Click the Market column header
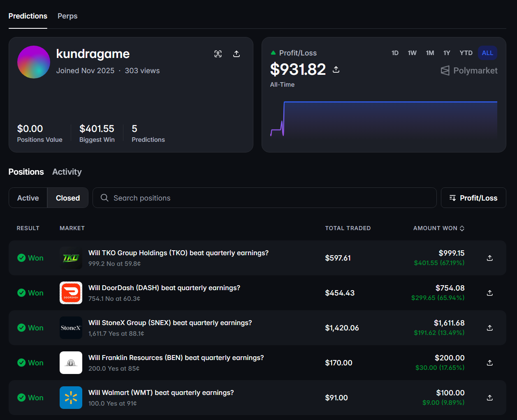The image size is (517, 420). coord(72,228)
